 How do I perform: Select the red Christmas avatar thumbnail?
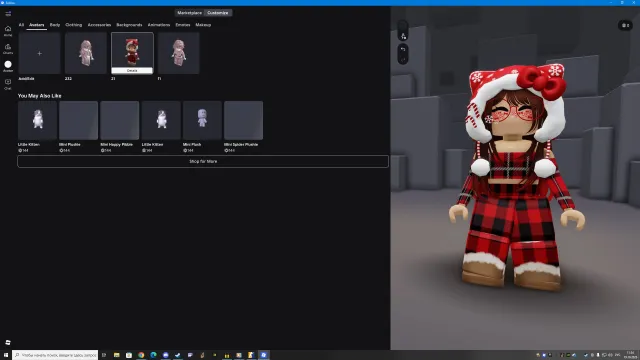pos(132,50)
